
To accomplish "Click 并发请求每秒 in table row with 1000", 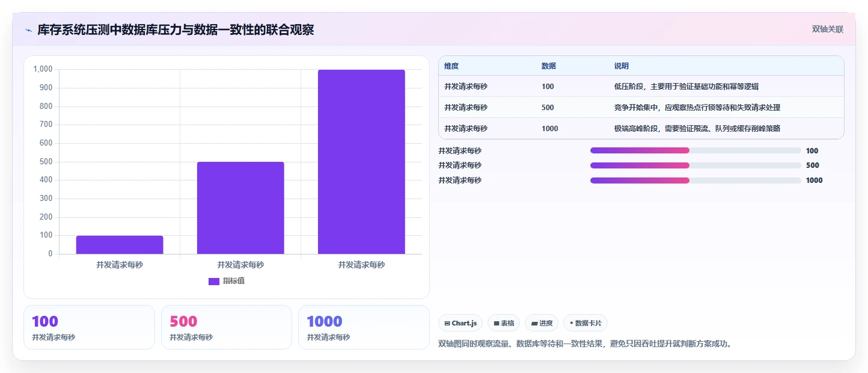I will pyautogui.click(x=466, y=128).
